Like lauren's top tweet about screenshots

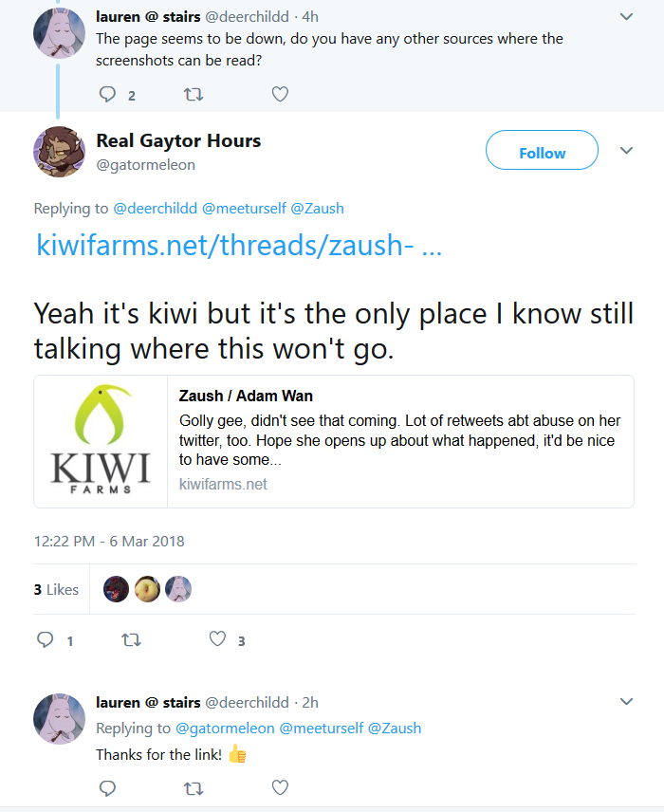point(280,94)
